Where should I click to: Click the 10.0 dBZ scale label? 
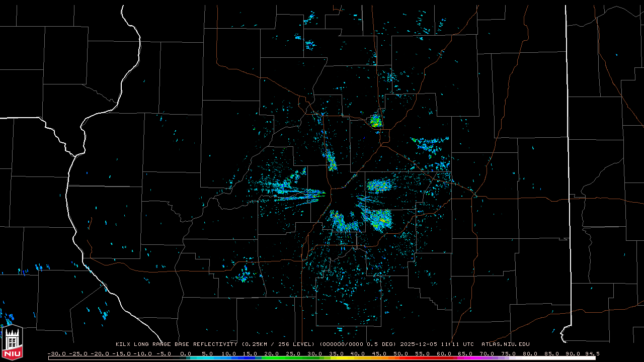click(x=229, y=354)
